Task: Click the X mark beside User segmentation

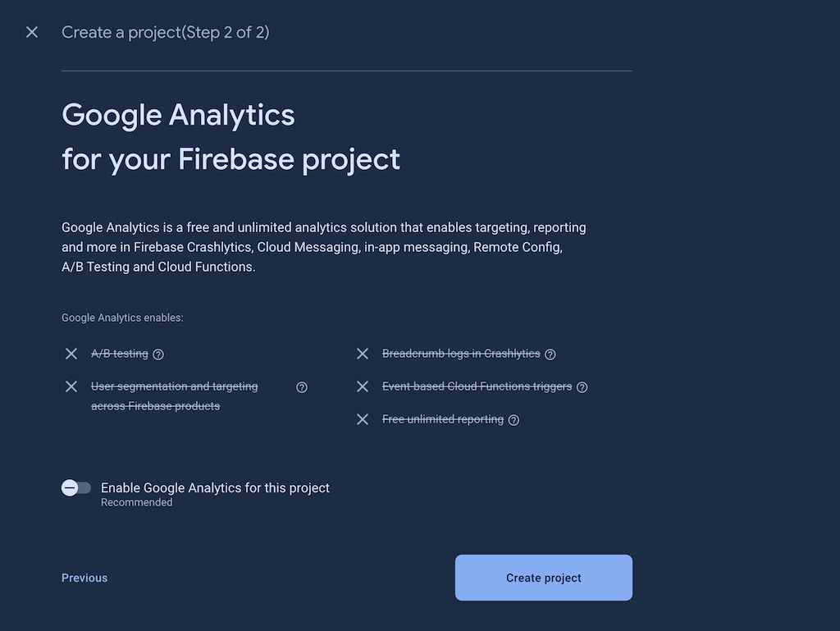Action: pyautogui.click(x=71, y=386)
